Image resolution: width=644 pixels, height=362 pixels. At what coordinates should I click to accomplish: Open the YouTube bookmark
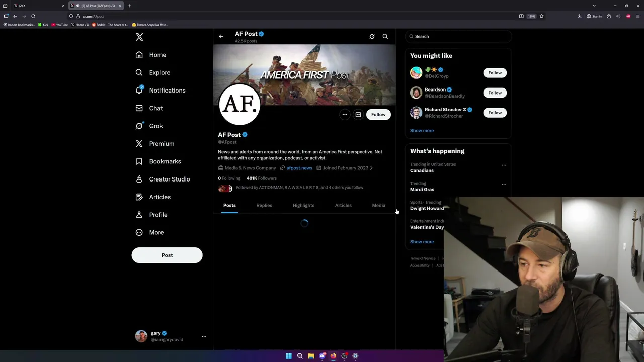point(60,25)
